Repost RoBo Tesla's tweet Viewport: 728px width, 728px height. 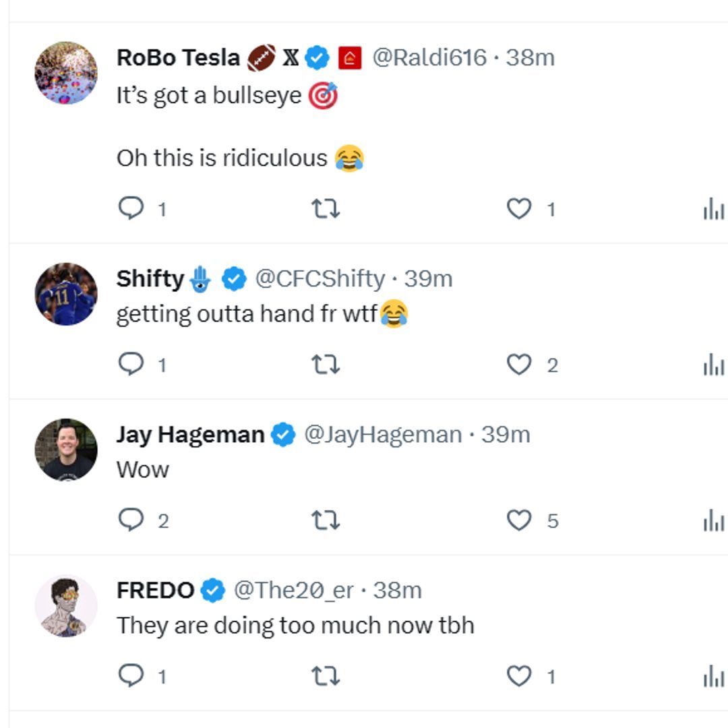[326, 209]
